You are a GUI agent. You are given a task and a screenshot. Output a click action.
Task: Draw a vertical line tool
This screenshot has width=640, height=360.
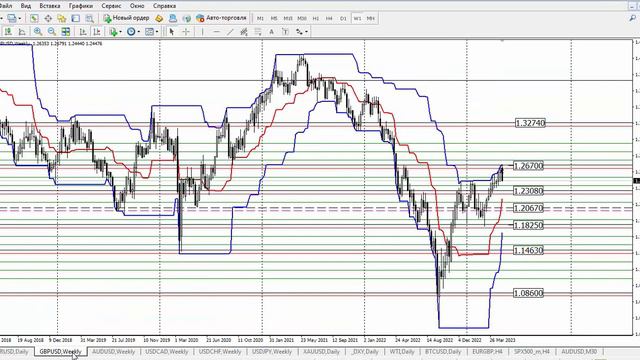coord(202,32)
